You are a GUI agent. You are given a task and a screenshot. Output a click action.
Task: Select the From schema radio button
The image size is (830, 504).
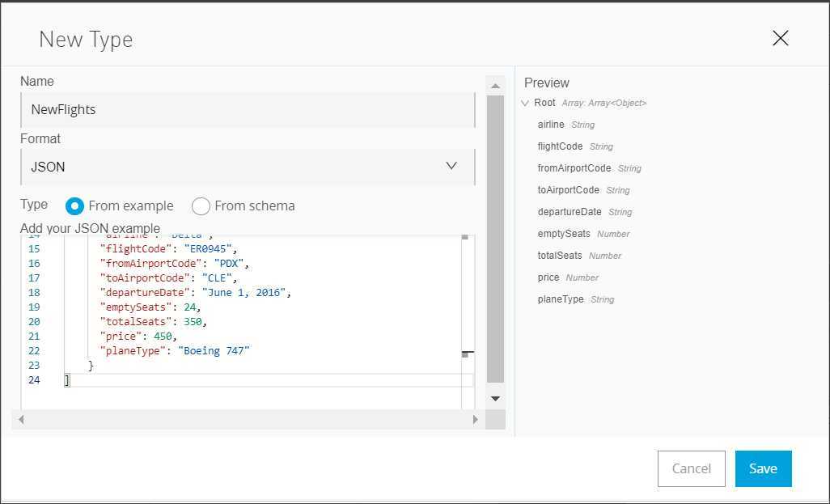(x=201, y=205)
